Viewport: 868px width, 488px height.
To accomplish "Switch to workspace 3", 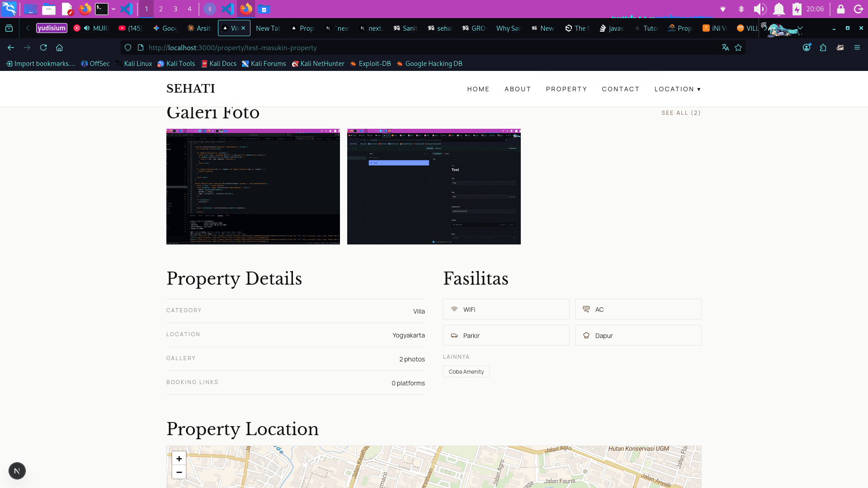I will pyautogui.click(x=175, y=9).
